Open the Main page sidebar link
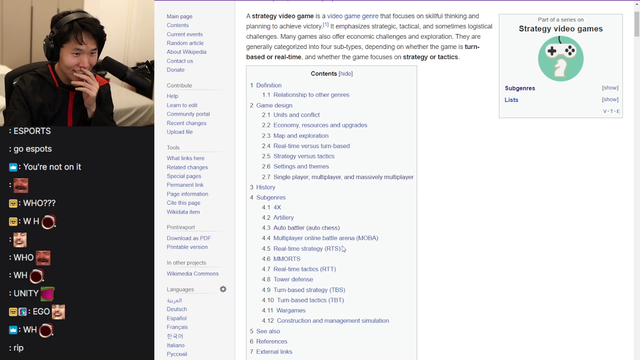This screenshot has height=360, width=640. [x=179, y=16]
